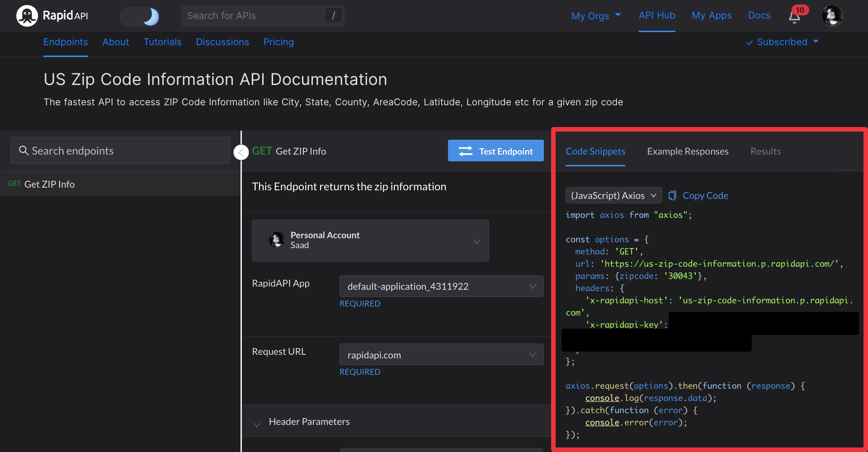Open the RapidAPI App default-application dropdown
The width and height of the screenshot is (868, 452).
click(441, 286)
